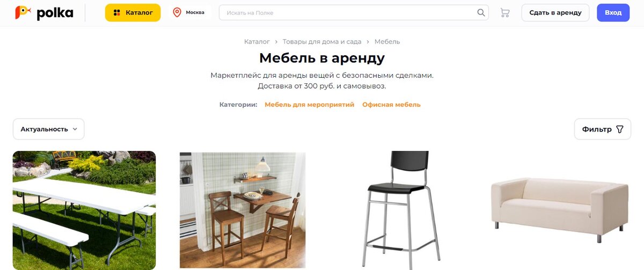Click the funnel icon beside Фильтр
This screenshot has height=270, width=644.
[620, 129]
